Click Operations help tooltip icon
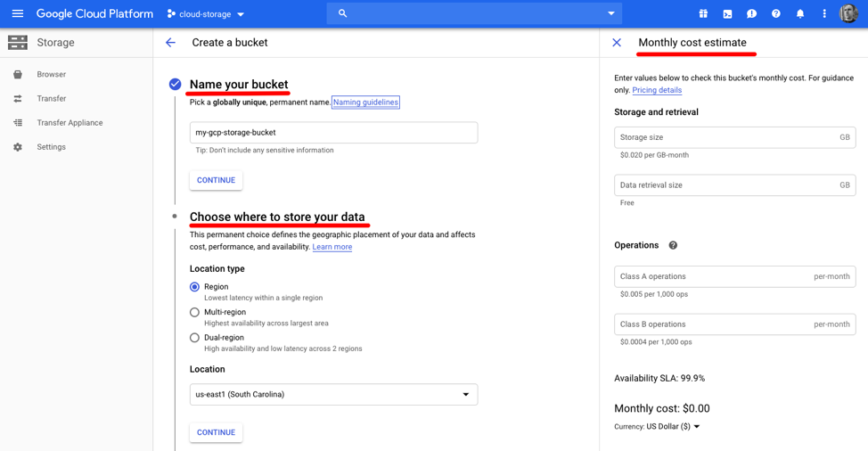 pyautogui.click(x=673, y=245)
